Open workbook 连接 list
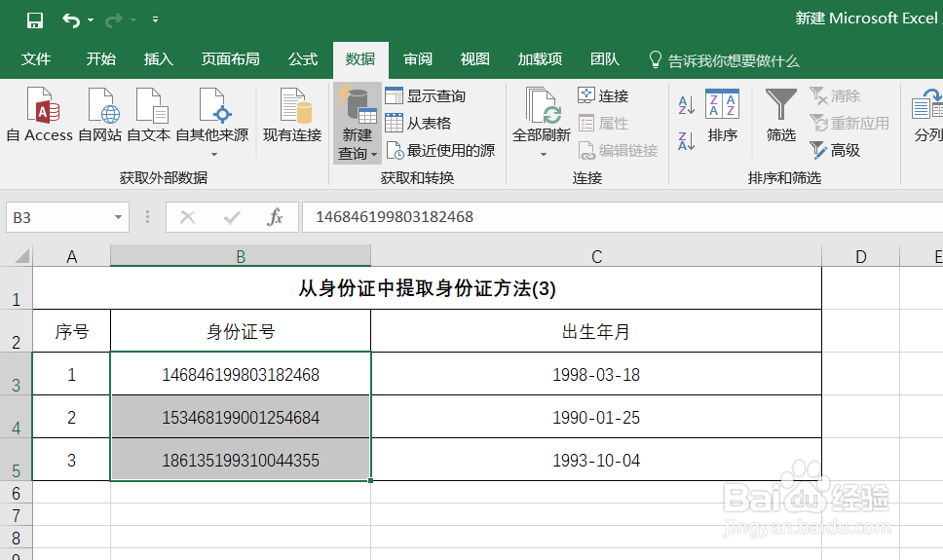This screenshot has width=943, height=560. [x=603, y=96]
